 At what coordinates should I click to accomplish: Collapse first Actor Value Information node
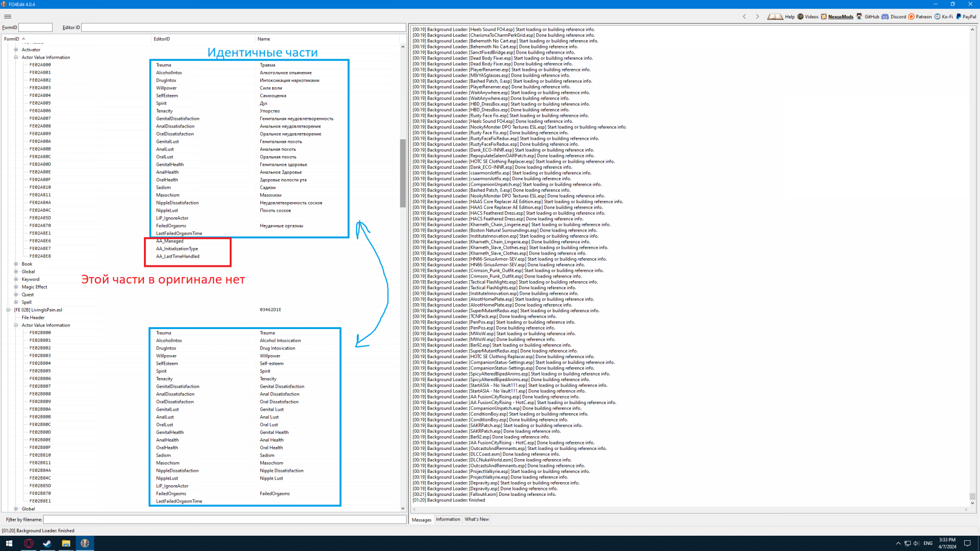click(16, 57)
